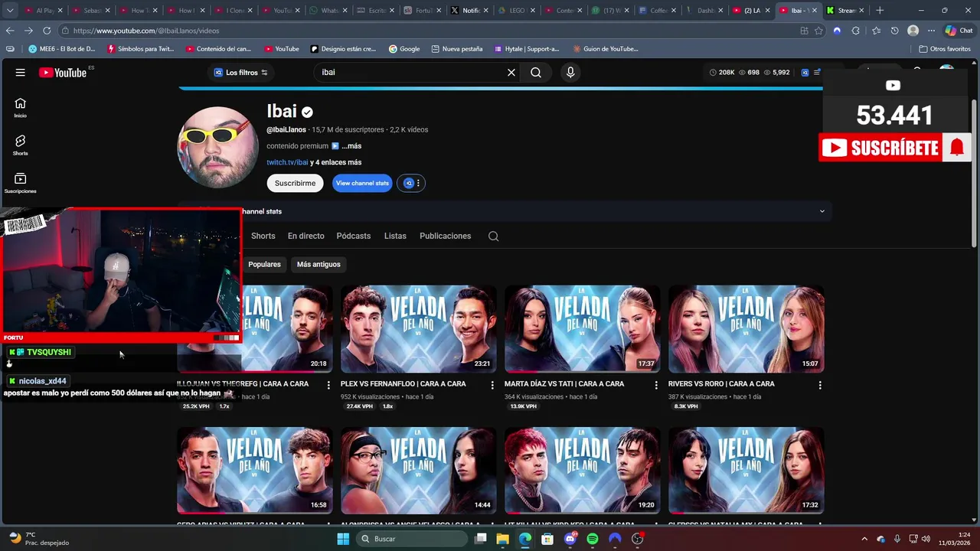Bookmark page with star icon
The image size is (980, 551).
point(818,31)
